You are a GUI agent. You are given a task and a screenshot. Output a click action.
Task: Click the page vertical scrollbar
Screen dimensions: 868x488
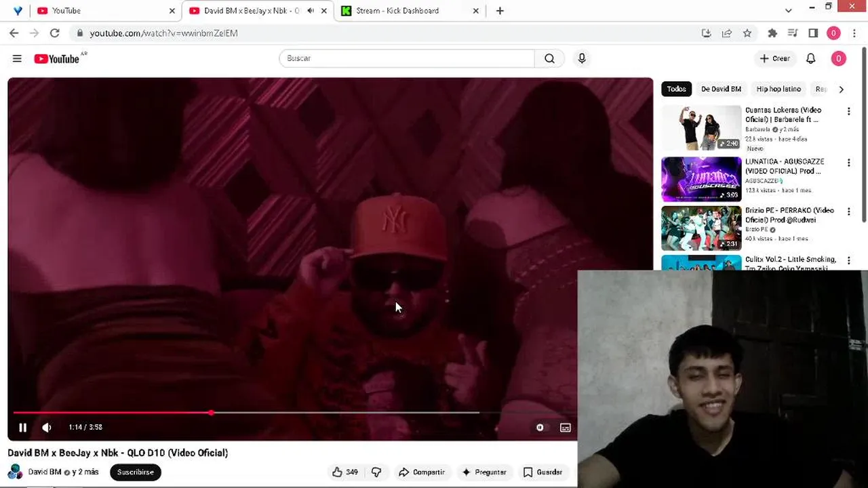pos(864,136)
